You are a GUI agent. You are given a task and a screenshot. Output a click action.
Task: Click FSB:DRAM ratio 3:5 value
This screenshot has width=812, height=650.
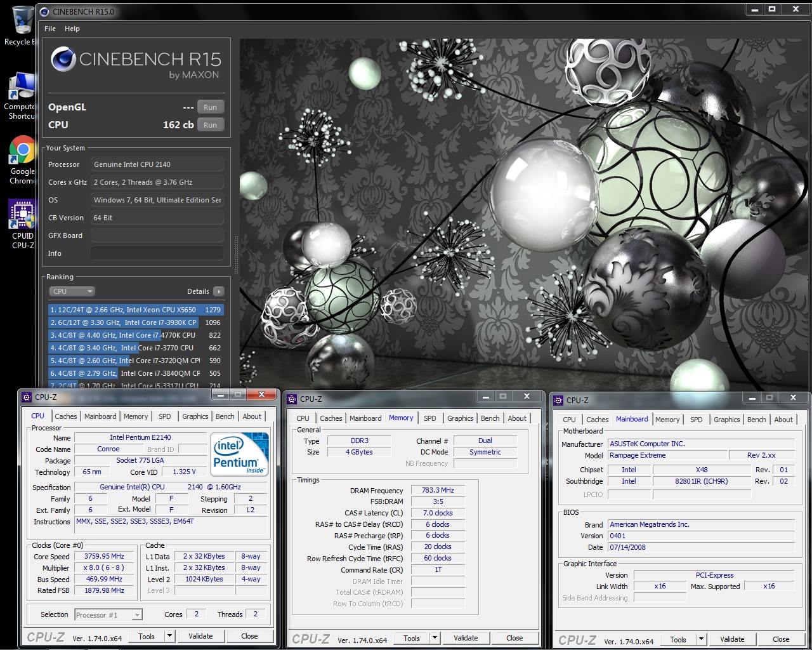(438, 501)
